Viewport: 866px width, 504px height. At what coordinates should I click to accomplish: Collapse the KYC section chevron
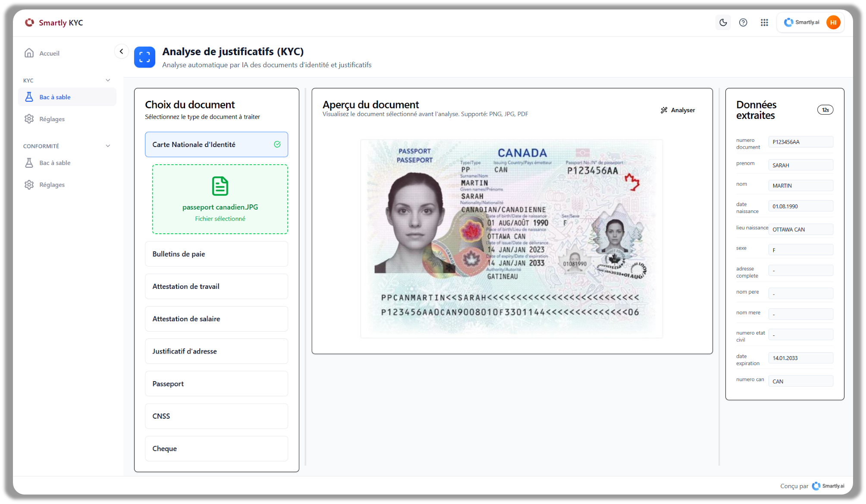pos(108,80)
